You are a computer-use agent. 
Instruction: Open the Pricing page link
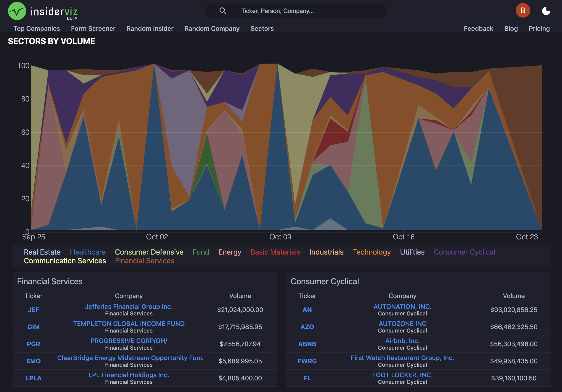coord(539,28)
